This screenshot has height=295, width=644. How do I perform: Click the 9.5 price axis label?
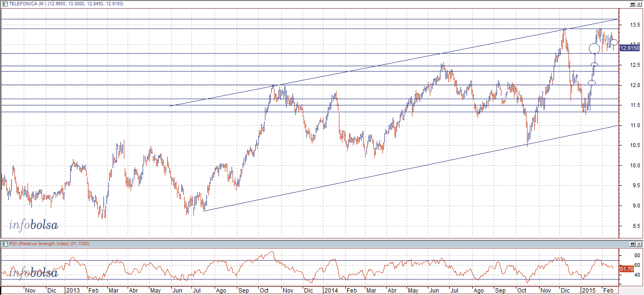click(635, 186)
